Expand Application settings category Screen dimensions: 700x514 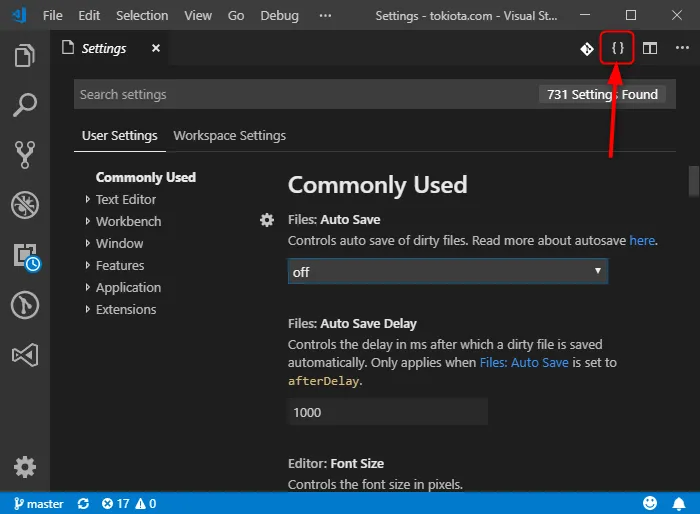(x=128, y=287)
